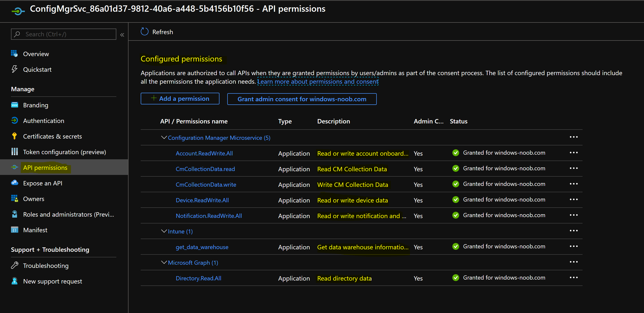
Task: Click the Owners sidebar icon
Action: [x=14, y=198]
